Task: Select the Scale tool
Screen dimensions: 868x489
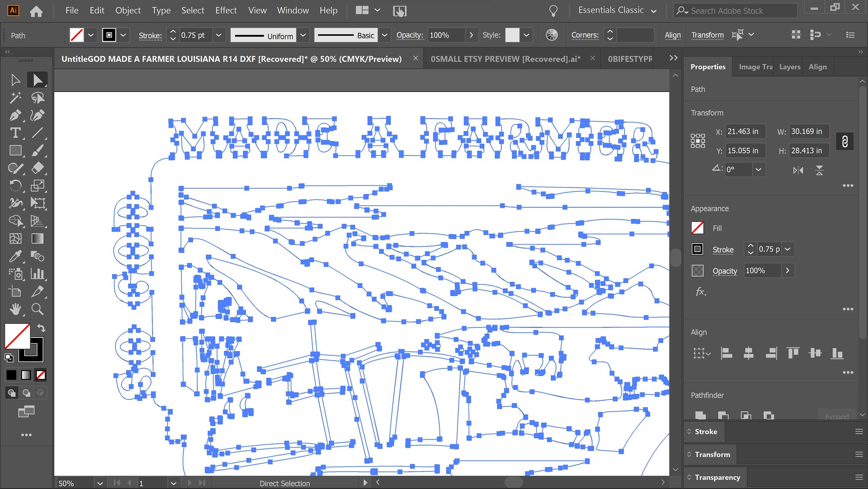Action: [x=37, y=186]
